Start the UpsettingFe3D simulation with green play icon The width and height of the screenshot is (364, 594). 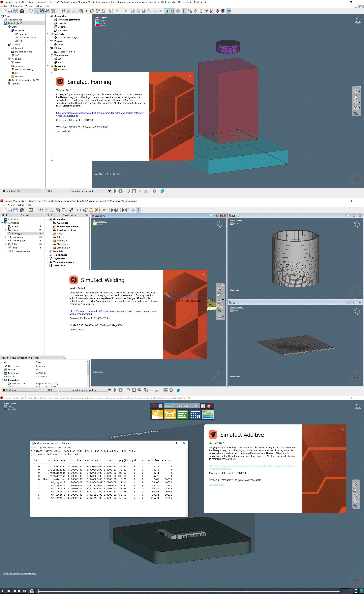[115, 191]
